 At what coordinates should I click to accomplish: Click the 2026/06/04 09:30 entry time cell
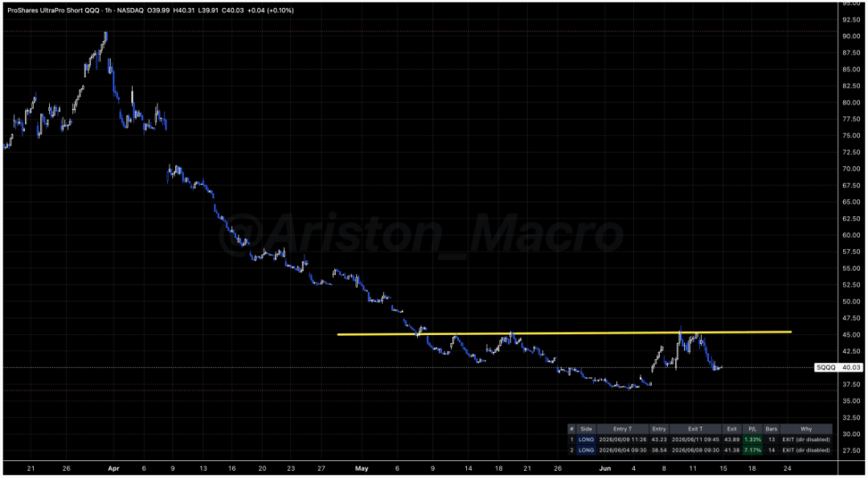[623, 451]
